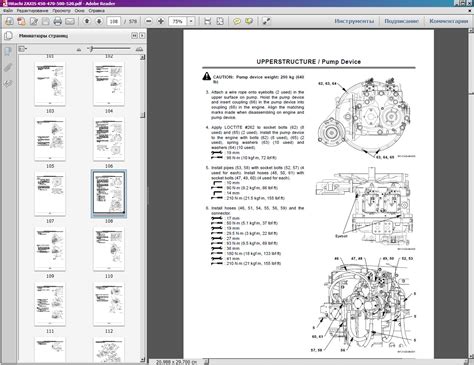Open the Инструменты panel
The height and width of the screenshot is (365, 474).
(x=354, y=21)
